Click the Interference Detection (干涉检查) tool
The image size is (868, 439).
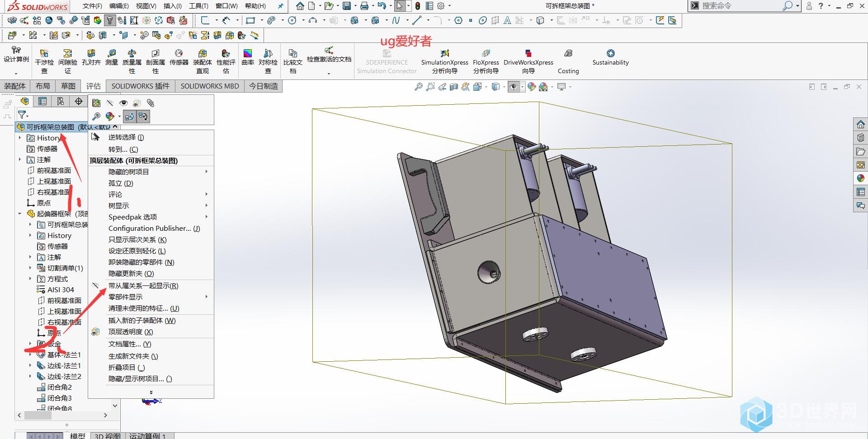point(44,61)
